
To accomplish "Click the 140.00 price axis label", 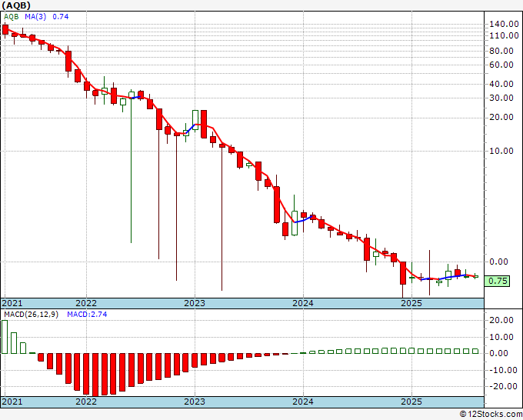I will tap(504, 24).
